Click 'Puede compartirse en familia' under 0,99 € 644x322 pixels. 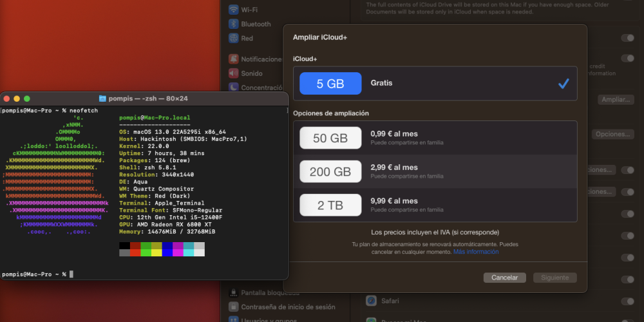[406, 142]
